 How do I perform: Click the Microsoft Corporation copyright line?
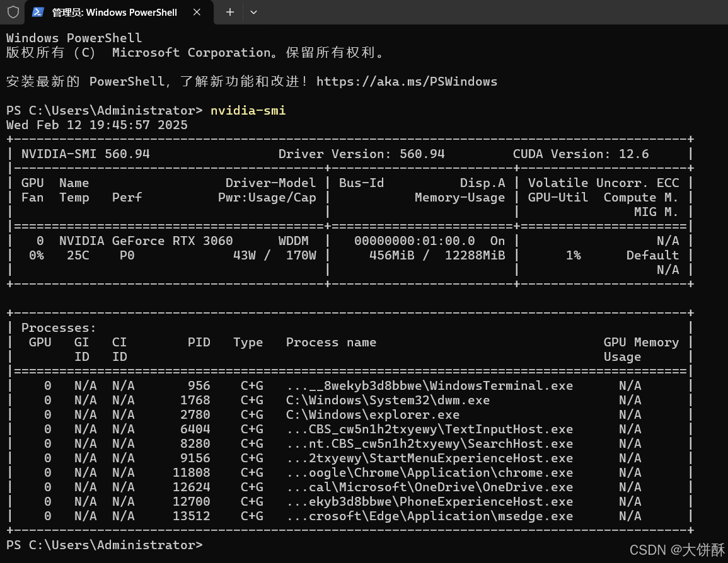[195, 52]
